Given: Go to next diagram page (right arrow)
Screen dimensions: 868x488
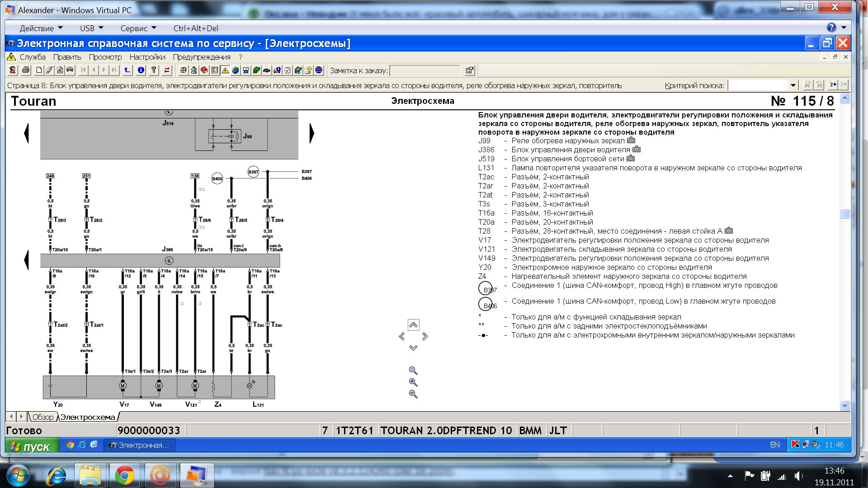Looking at the screenshot, I should pyautogui.click(x=311, y=133).
